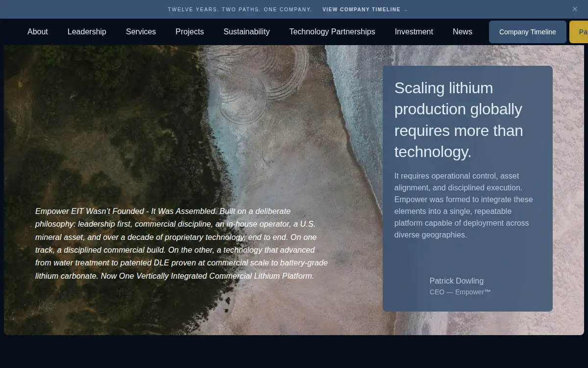
Task: Click the 'Twelve Years. Two Paths. One Company.' banner text
Action: click(240, 9)
